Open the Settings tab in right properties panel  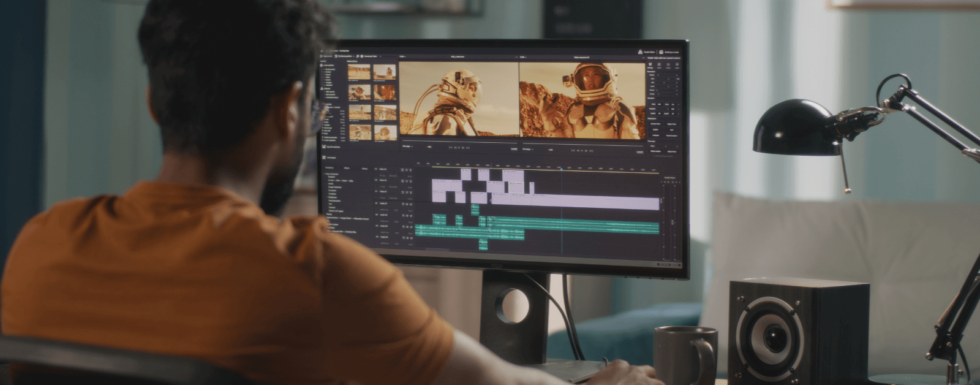point(650,66)
